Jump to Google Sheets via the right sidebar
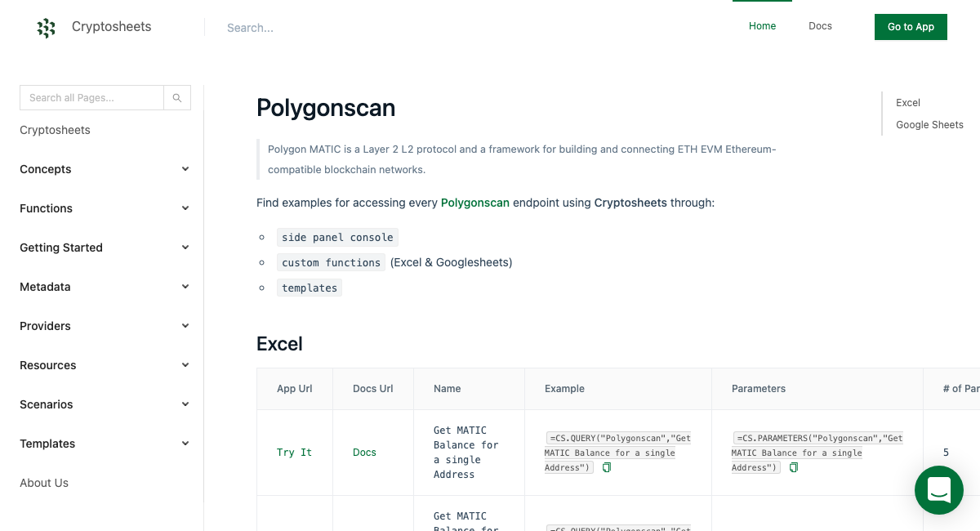This screenshot has width=980, height=531. [x=929, y=124]
